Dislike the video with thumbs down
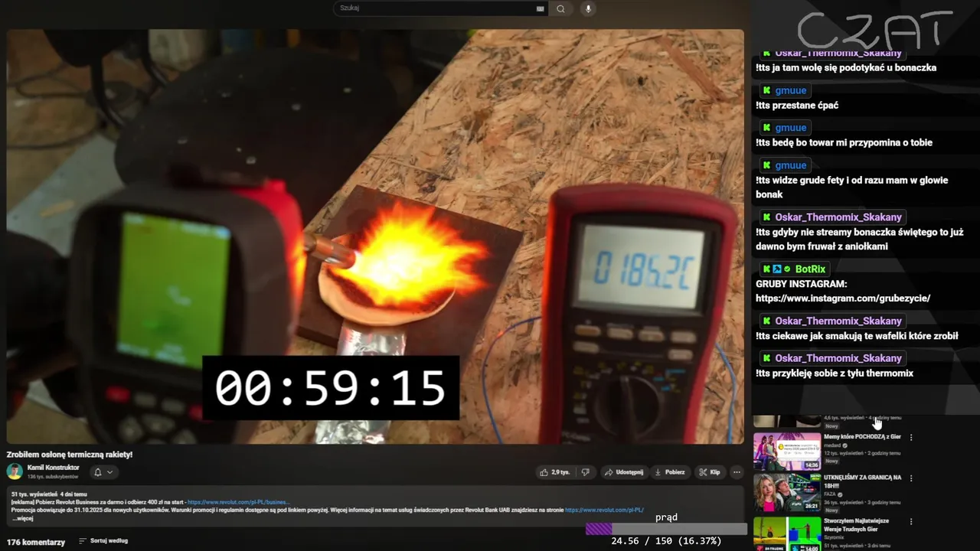The height and width of the screenshot is (551, 980). (586, 472)
